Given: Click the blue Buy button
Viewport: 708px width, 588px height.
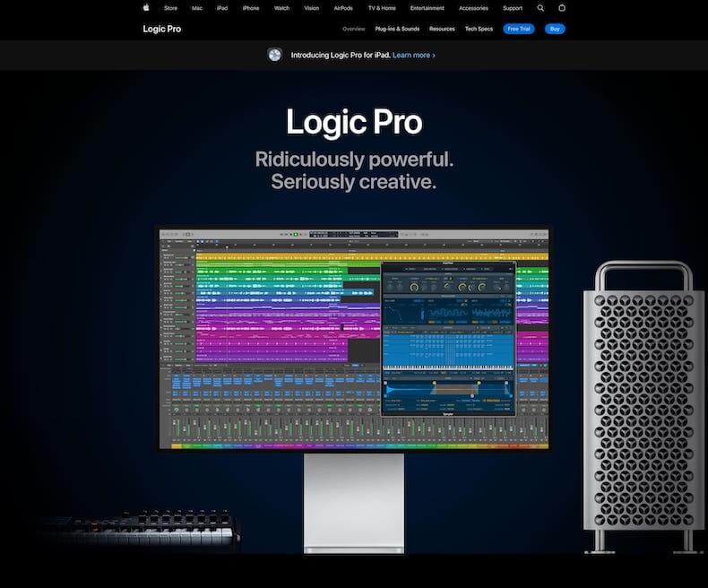Looking at the screenshot, I should click(x=555, y=29).
